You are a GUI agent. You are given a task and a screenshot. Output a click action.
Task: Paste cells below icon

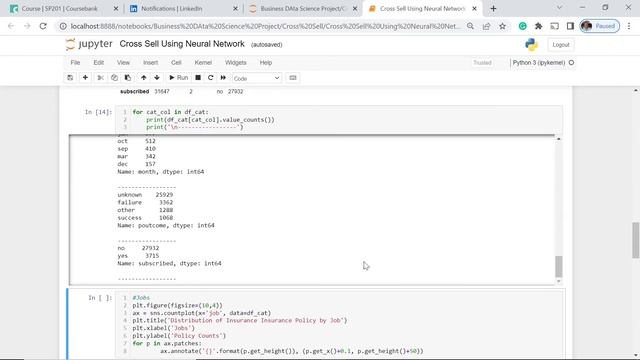pos(128,78)
